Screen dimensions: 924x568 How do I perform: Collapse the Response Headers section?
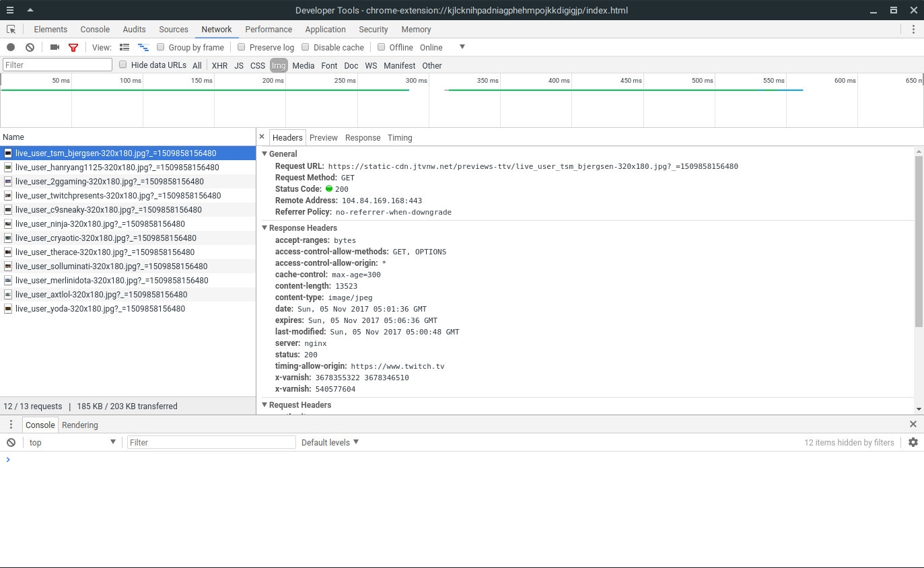[264, 227]
